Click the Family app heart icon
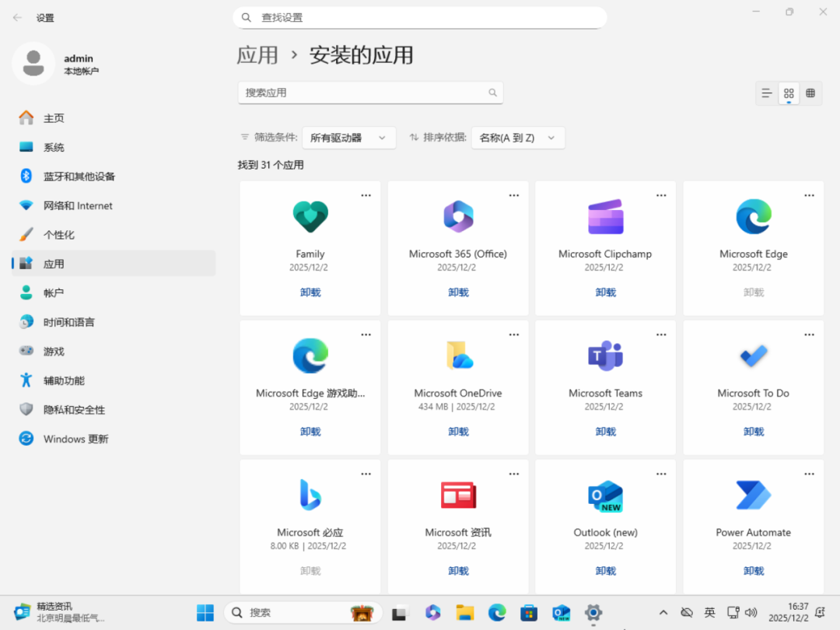 click(310, 216)
